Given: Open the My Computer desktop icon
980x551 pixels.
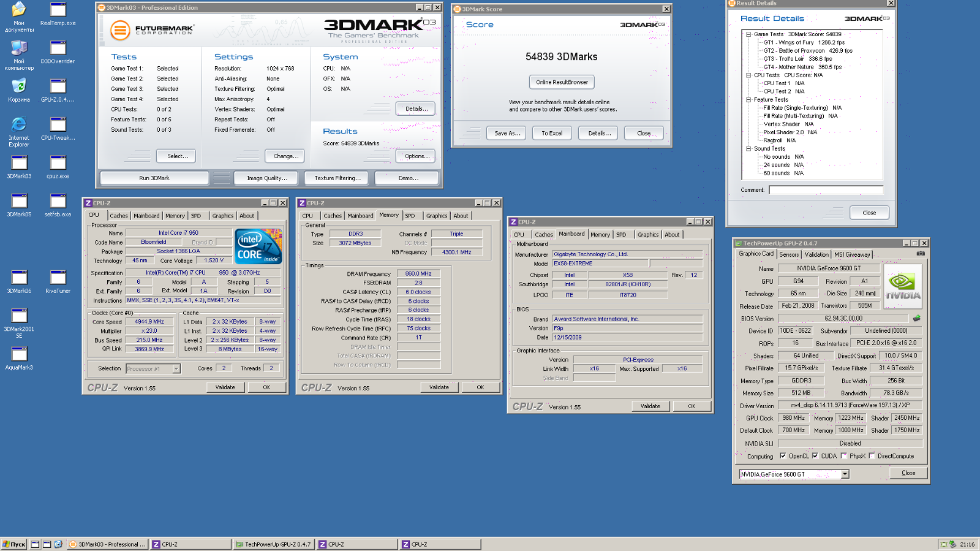Looking at the screenshot, I should 19,55.
